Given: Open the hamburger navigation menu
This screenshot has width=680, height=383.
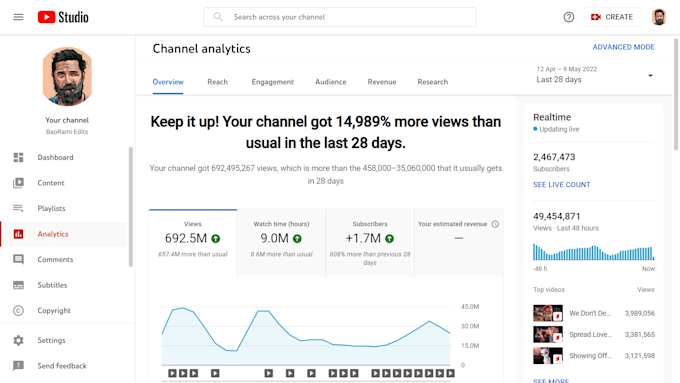Looking at the screenshot, I should coord(18,17).
